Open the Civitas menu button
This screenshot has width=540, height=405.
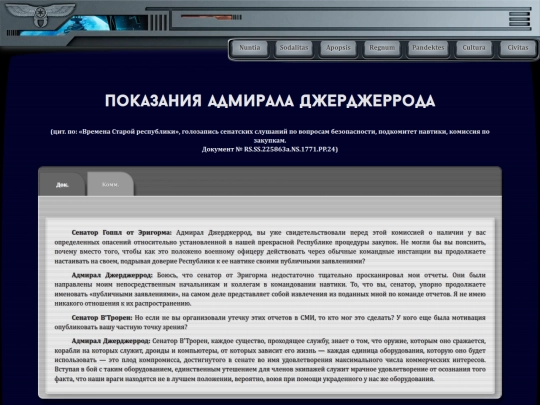[518, 48]
